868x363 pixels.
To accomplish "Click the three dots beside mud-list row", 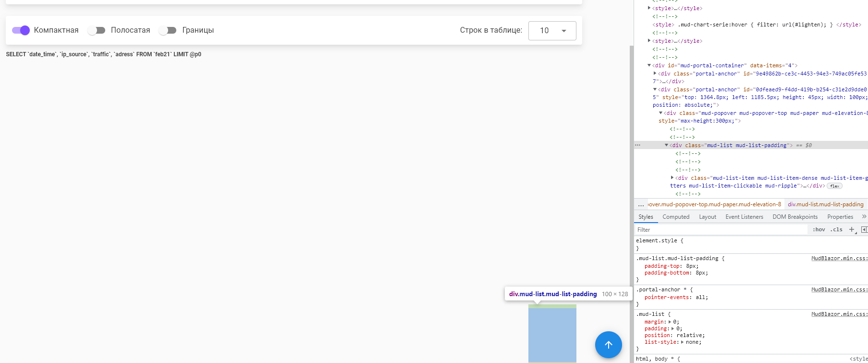I will [637, 145].
